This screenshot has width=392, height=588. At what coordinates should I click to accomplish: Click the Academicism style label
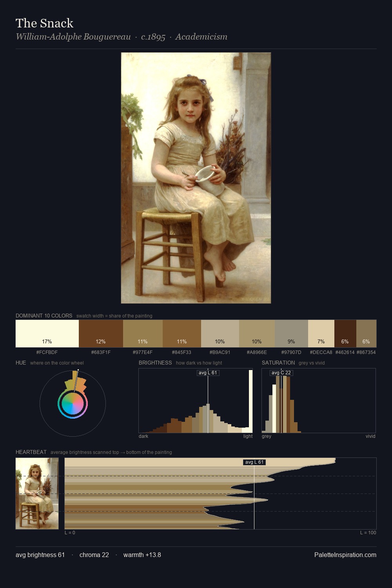coord(201,37)
